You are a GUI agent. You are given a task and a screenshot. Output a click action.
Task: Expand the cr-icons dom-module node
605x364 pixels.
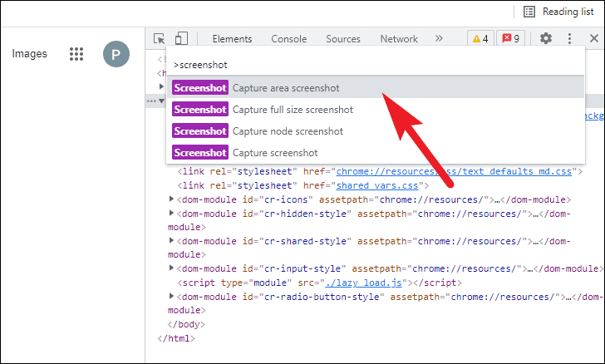[171, 199]
